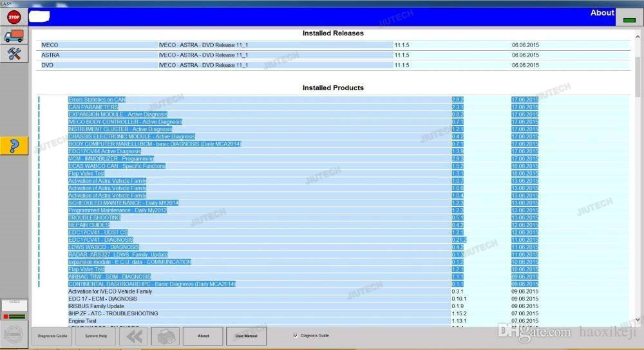Select EDC 17 - ECM - DIAGNOSIS
This screenshot has width=644, height=350.
333,299
